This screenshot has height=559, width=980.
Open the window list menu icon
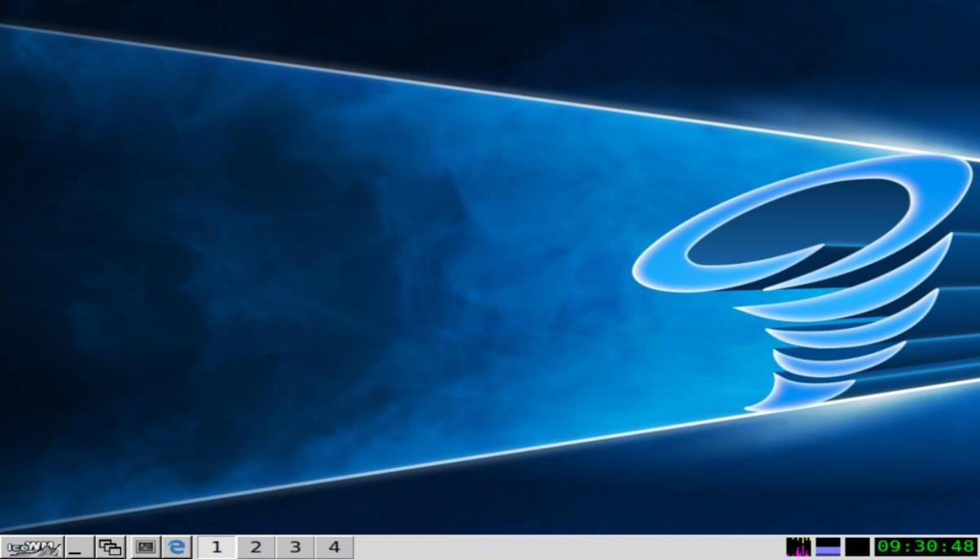[x=109, y=547]
